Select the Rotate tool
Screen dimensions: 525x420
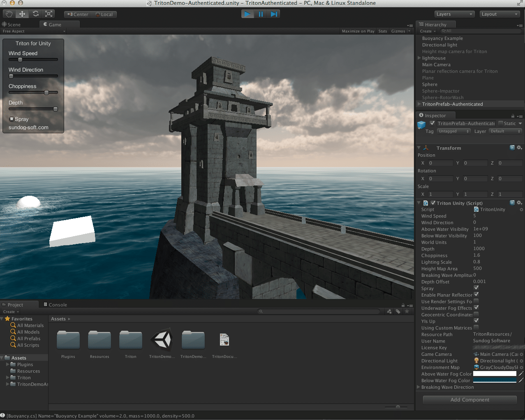(36, 14)
